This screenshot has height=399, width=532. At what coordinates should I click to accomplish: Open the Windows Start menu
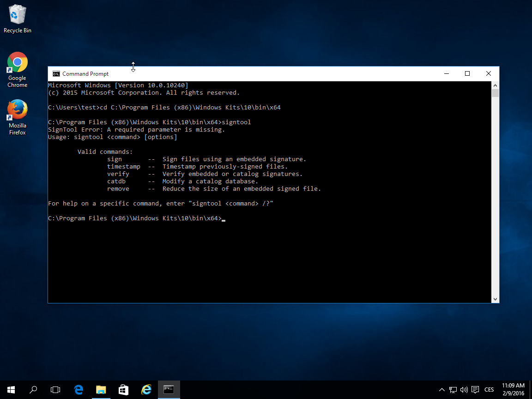(11, 390)
